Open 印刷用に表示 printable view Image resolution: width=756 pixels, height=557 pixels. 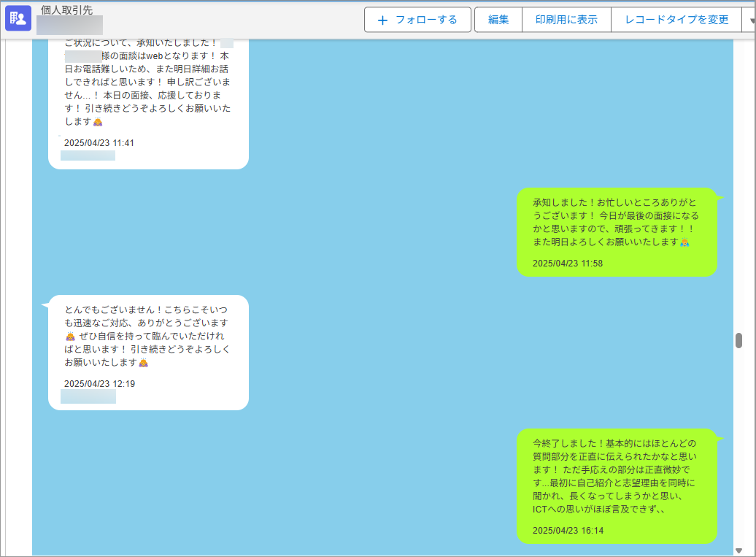566,20
